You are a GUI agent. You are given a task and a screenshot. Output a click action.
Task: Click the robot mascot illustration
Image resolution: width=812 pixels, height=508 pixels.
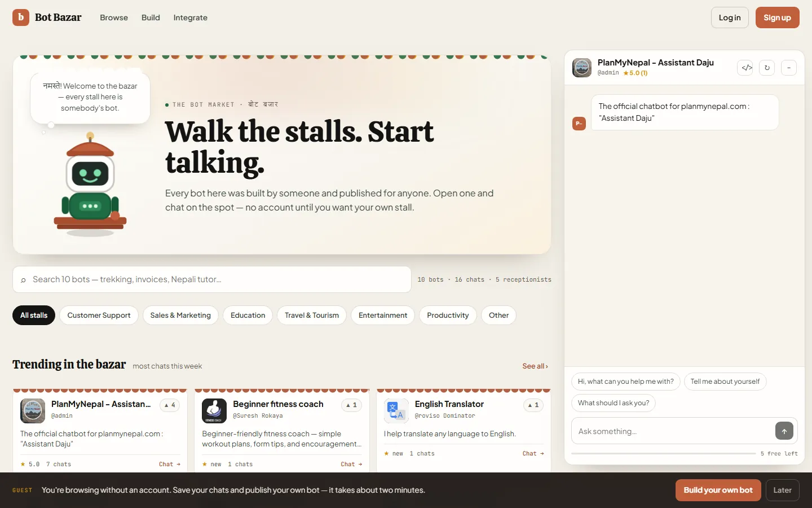click(90, 183)
